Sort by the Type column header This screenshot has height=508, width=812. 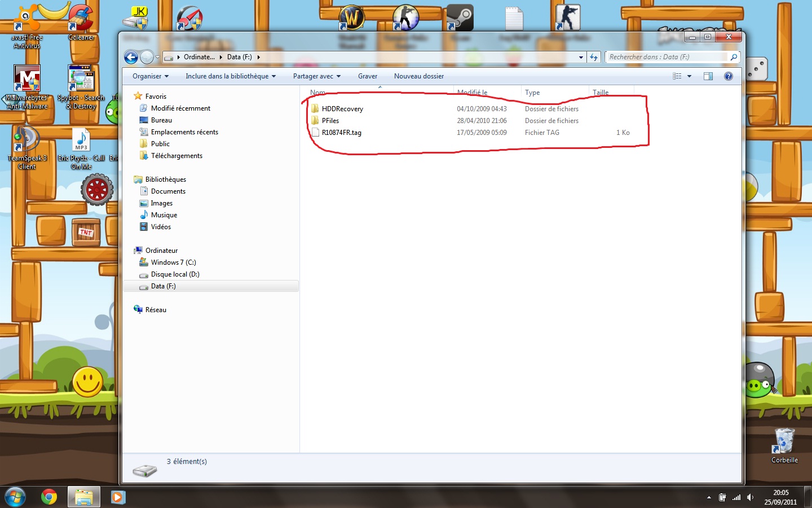click(532, 92)
